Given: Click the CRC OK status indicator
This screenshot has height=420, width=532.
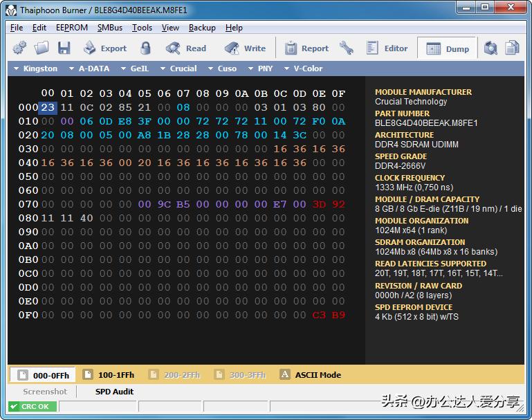Looking at the screenshot, I should tap(33, 406).
